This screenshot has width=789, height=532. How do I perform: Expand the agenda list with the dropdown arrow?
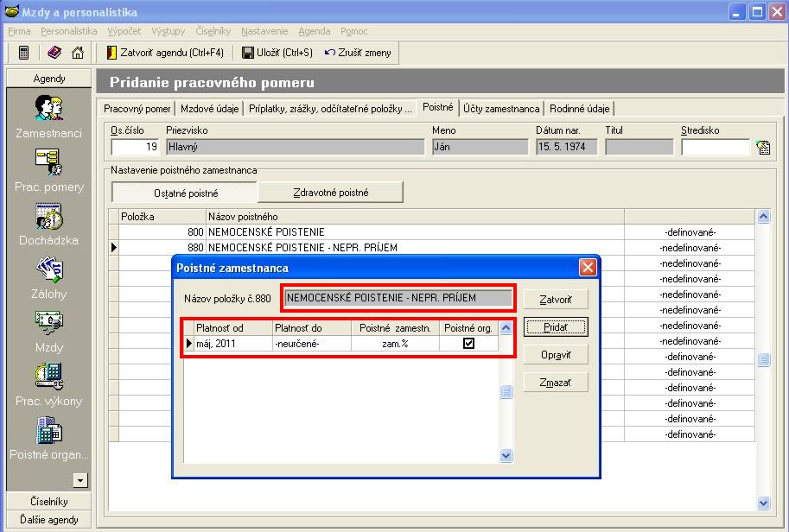click(x=80, y=480)
